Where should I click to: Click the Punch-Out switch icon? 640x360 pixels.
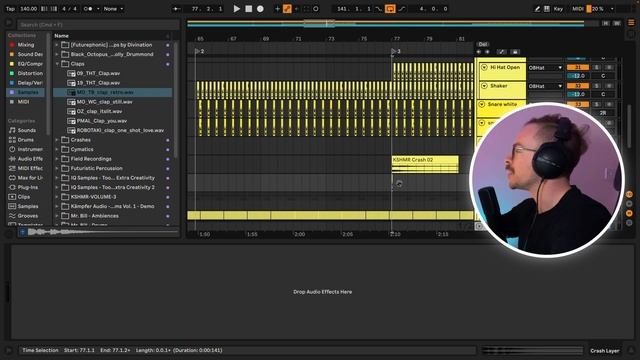[402, 9]
